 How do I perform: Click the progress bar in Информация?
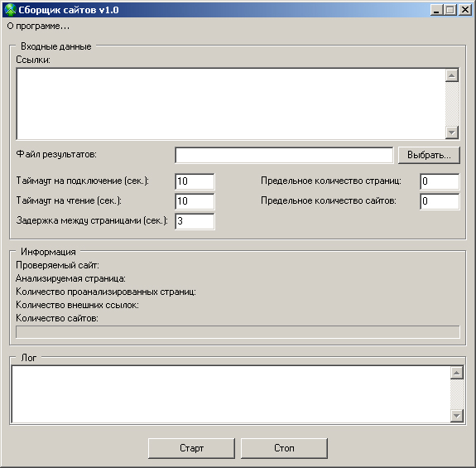pos(238,331)
